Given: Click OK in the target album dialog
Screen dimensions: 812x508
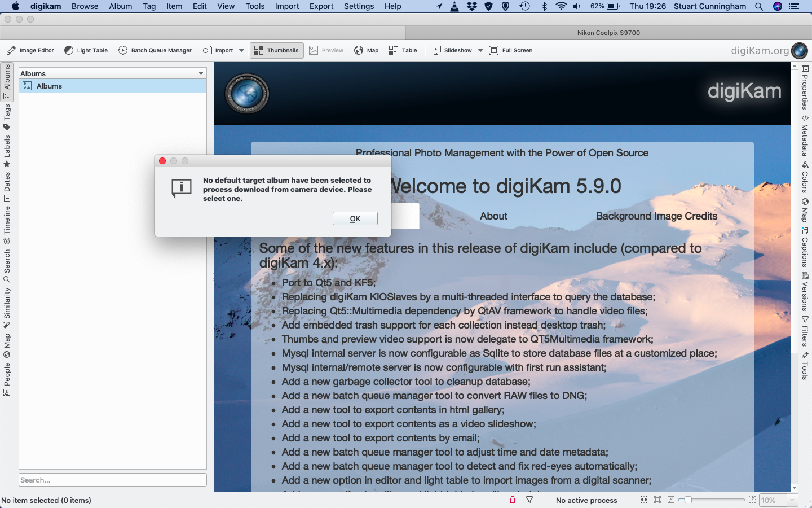Looking at the screenshot, I should point(355,218).
